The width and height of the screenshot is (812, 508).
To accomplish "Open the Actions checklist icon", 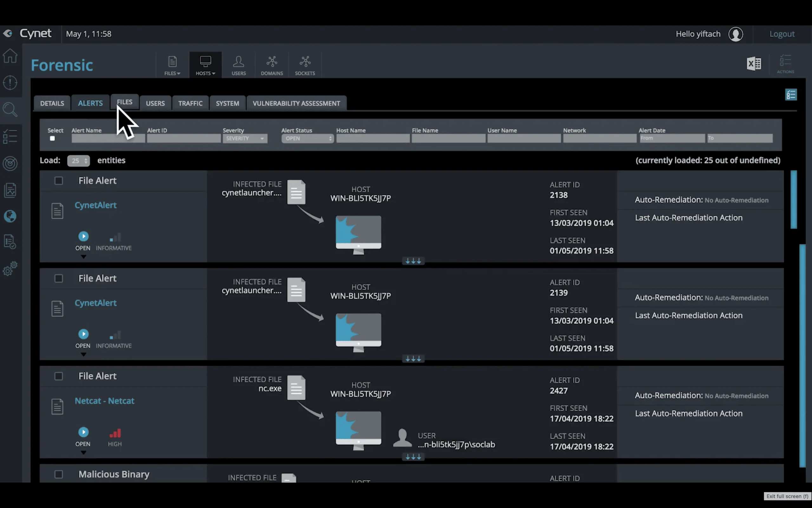I will (x=785, y=64).
